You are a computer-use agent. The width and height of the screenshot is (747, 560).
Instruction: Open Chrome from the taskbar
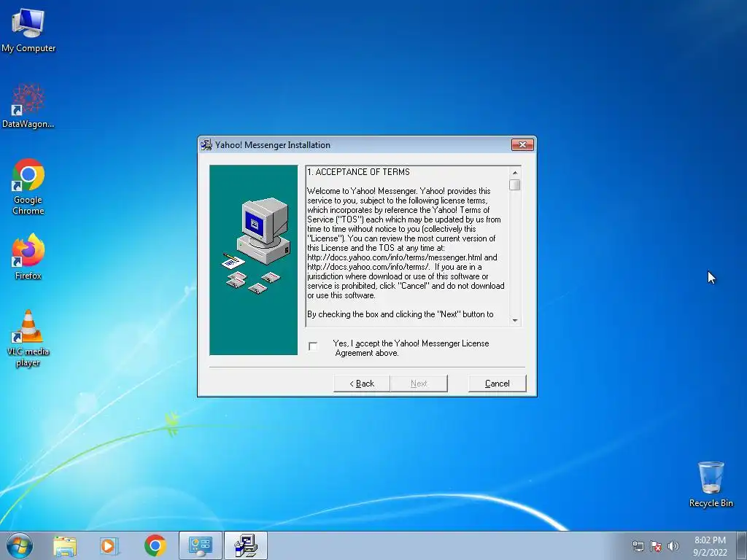pyautogui.click(x=155, y=546)
